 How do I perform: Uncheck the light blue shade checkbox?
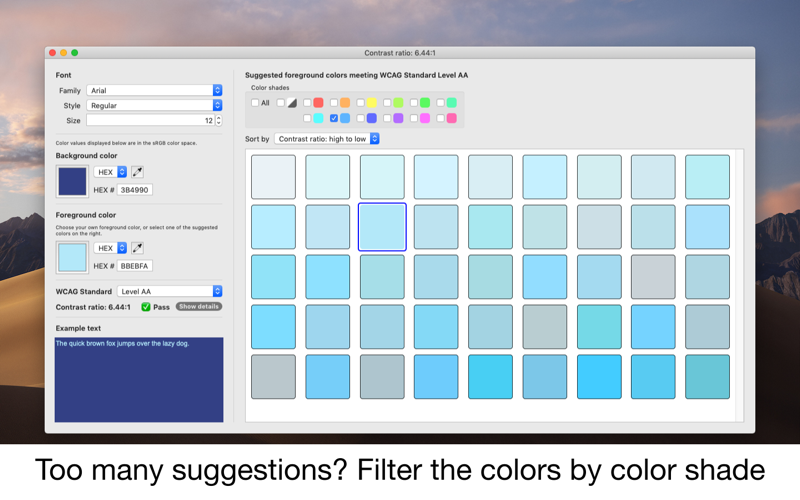coord(334,118)
